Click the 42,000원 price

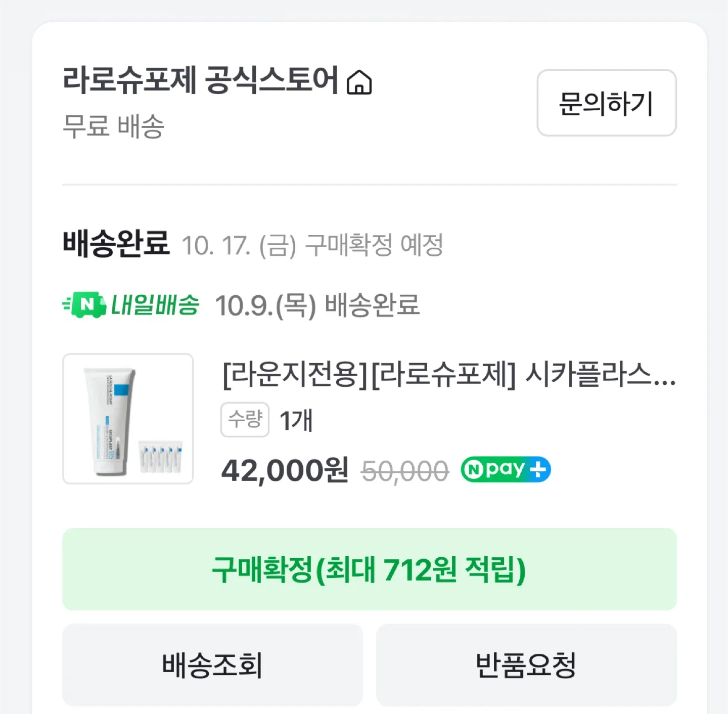[x=285, y=470]
